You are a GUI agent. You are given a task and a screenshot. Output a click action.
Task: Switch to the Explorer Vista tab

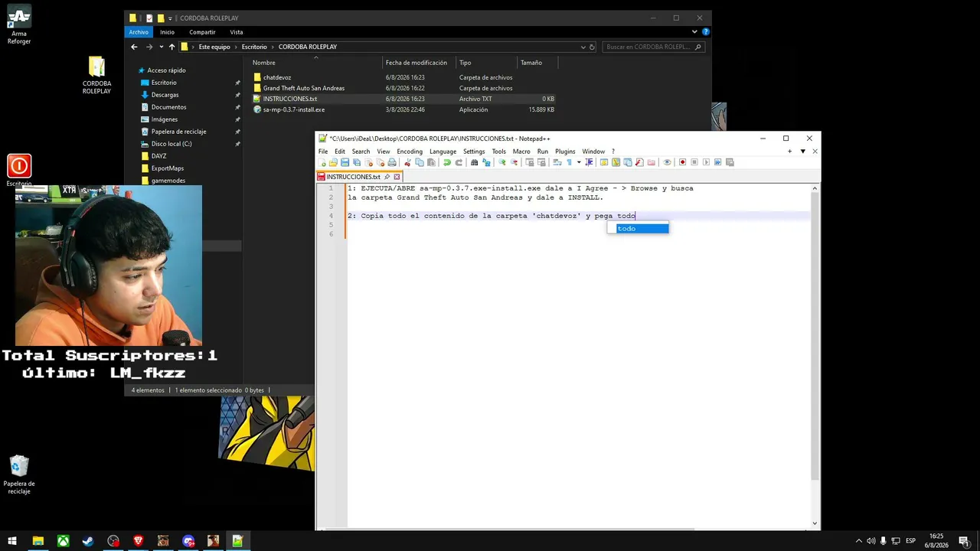[x=237, y=32]
